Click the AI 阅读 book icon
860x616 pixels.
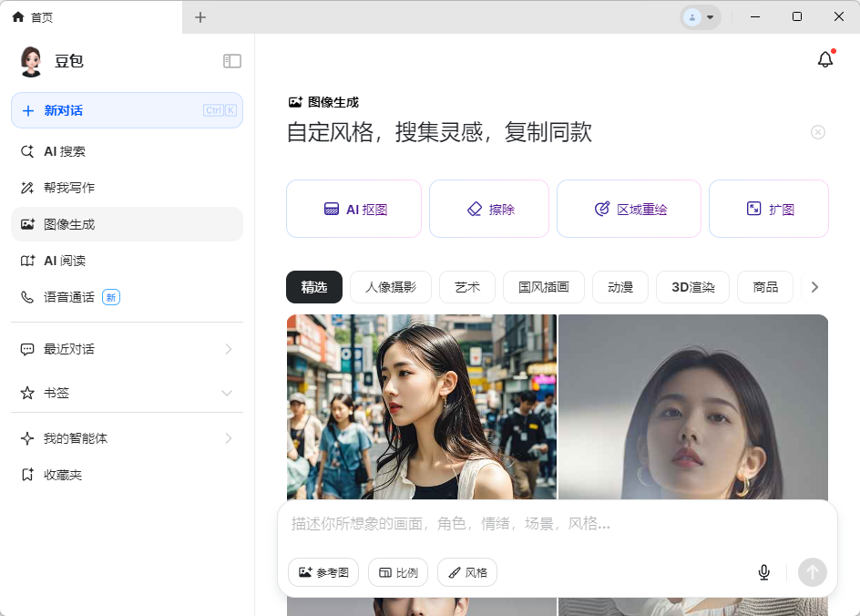[27, 261]
